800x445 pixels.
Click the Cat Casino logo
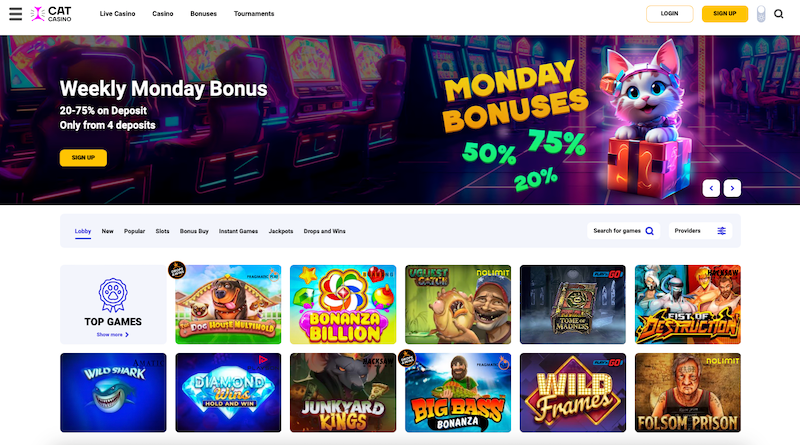(x=51, y=14)
